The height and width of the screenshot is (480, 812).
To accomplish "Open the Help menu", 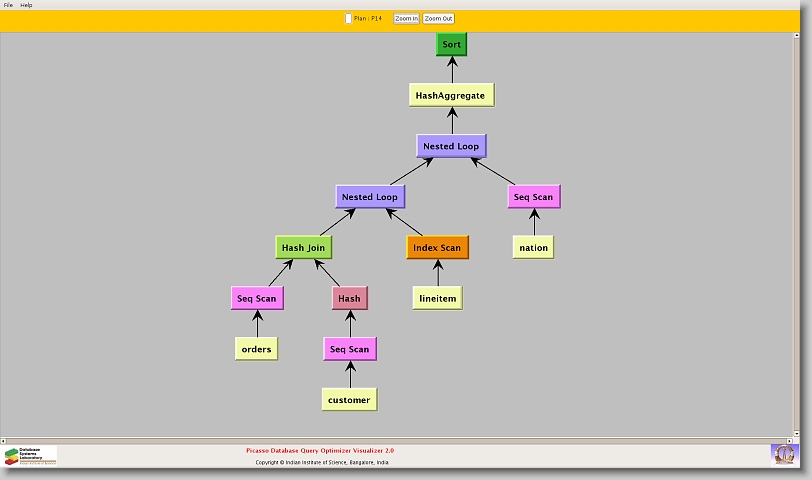I will click(26, 5).
